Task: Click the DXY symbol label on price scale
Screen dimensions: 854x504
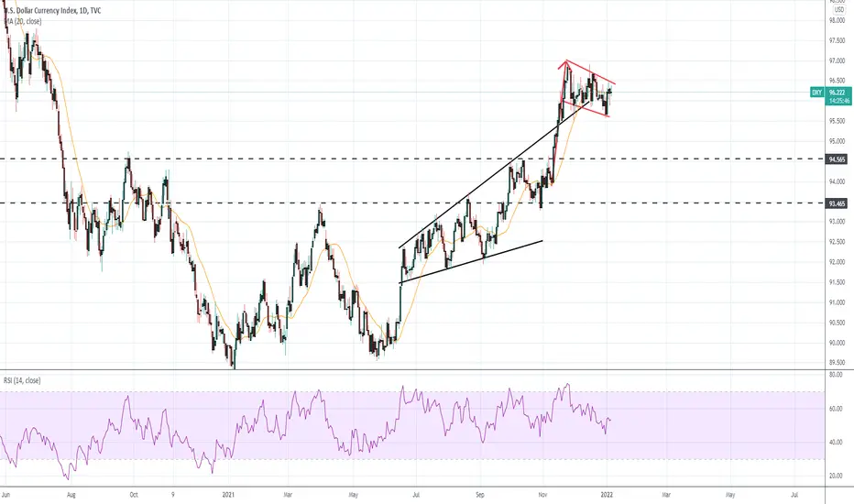Action: tap(816, 93)
